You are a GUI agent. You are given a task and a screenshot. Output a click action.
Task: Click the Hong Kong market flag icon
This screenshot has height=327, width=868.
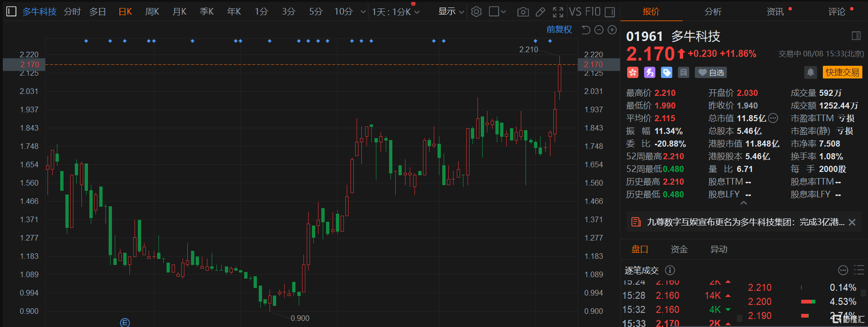[632, 72]
